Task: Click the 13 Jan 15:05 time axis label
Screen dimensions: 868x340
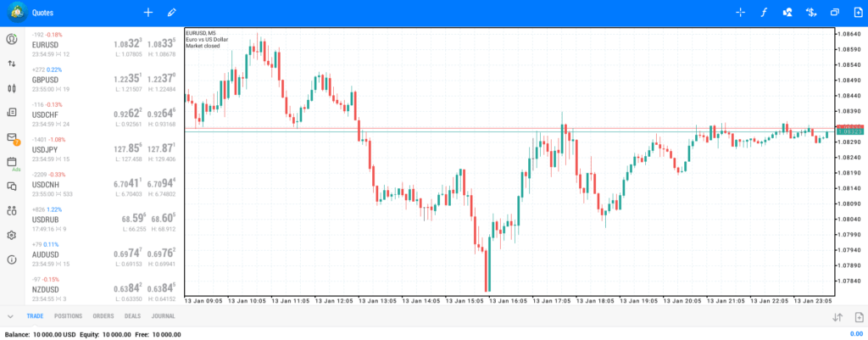Action: pos(465,301)
